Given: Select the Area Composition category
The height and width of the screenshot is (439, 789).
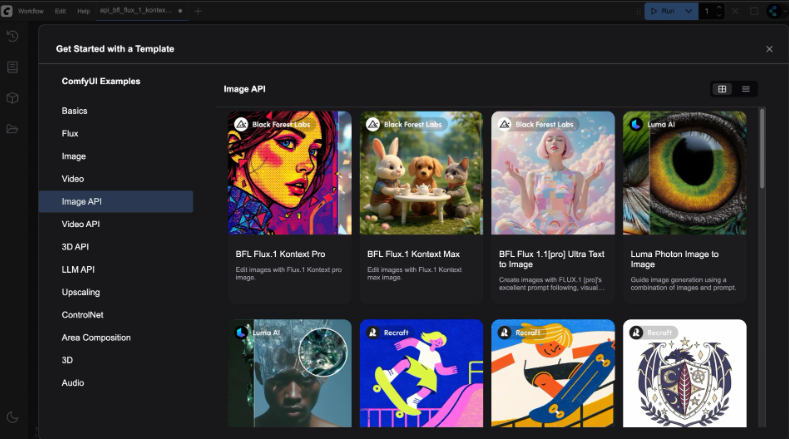Looking at the screenshot, I should click(116, 337).
